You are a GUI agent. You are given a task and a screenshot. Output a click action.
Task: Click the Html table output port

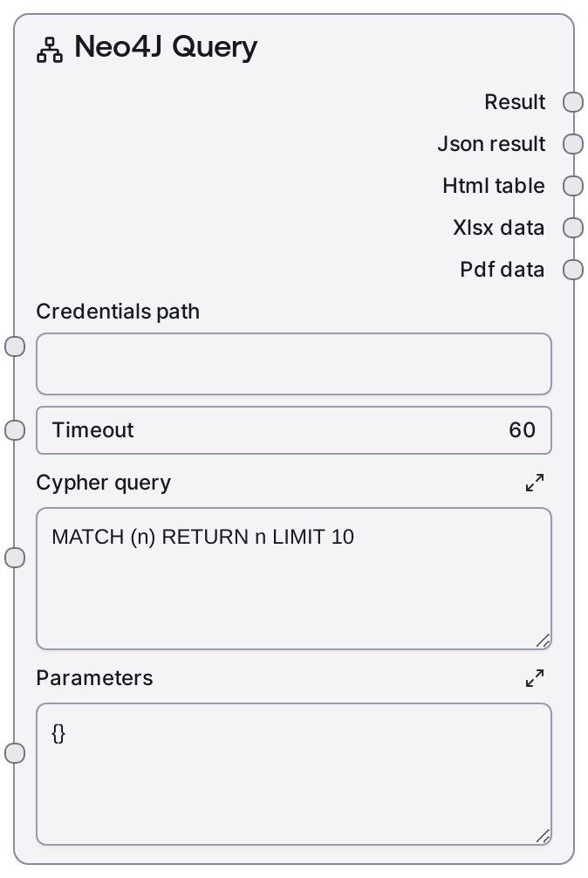(572, 186)
